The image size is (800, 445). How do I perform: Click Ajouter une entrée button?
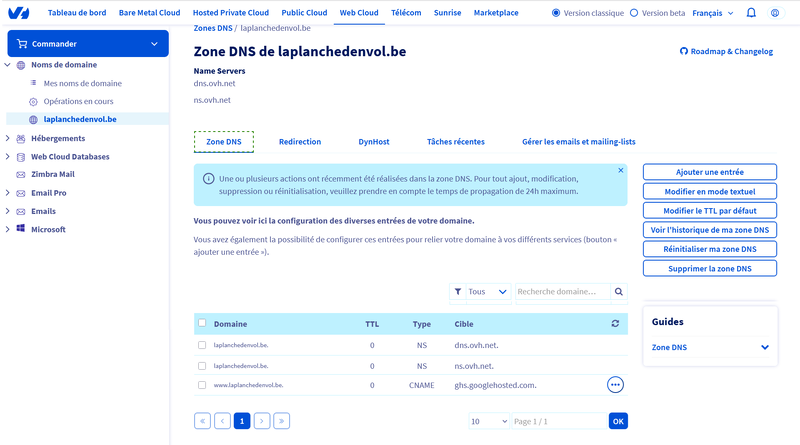click(710, 172)
